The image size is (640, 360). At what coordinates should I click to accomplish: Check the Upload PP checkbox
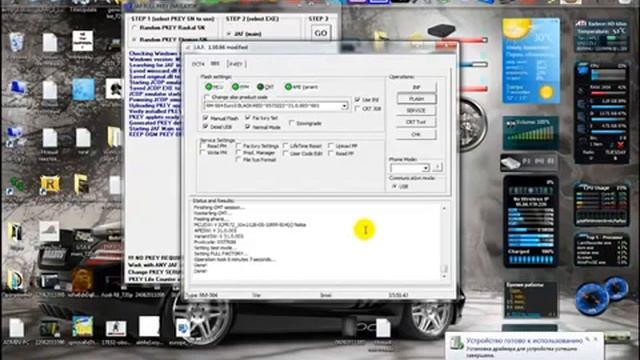point(331,146)
